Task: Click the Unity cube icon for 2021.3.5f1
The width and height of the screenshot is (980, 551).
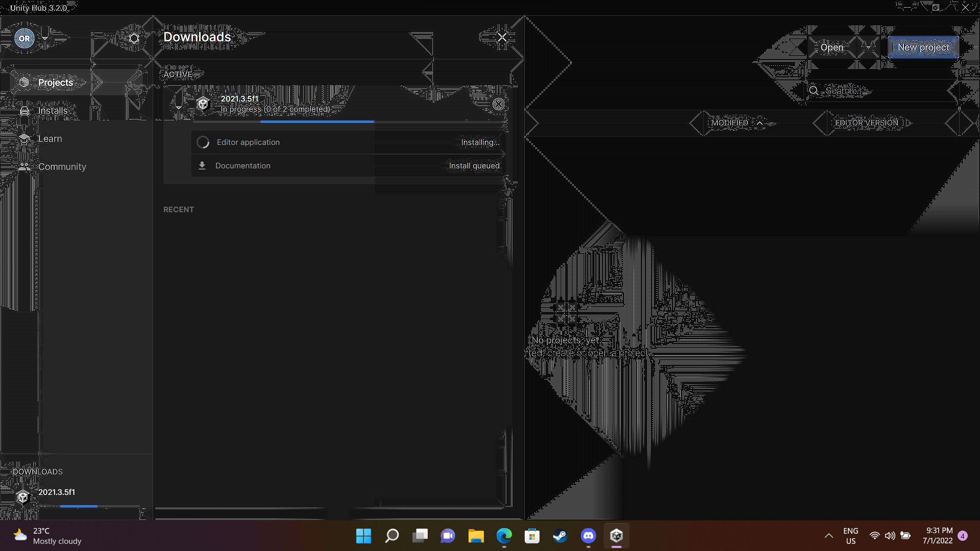Action: pyautogui.click(x=203, y=104)
